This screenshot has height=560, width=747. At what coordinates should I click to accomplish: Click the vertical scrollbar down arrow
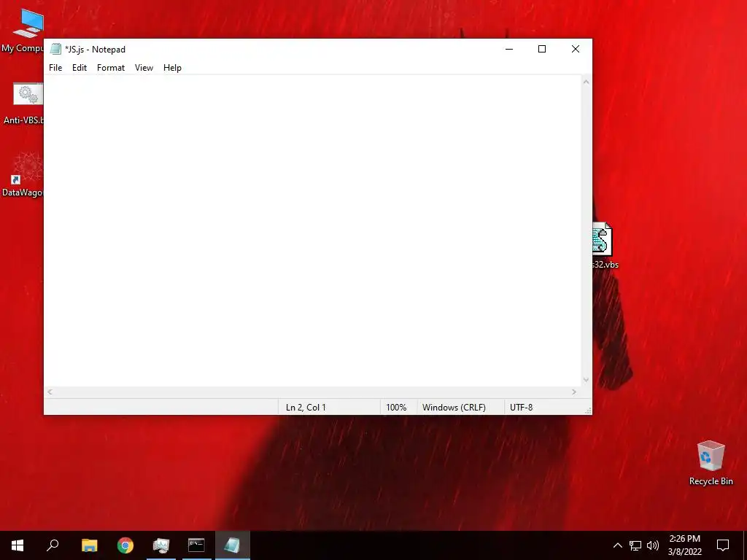(x=586, y=380)
